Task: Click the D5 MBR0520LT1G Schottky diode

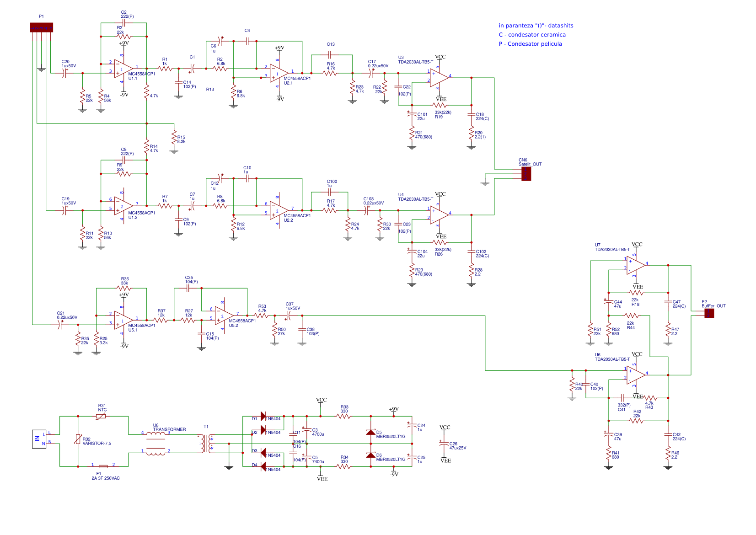Action: [x=370, y=432]
